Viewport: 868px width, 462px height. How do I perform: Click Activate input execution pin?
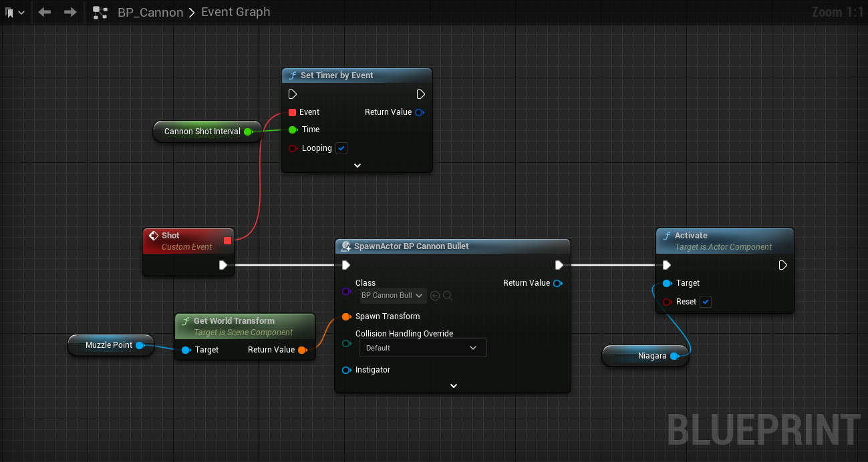666,265
